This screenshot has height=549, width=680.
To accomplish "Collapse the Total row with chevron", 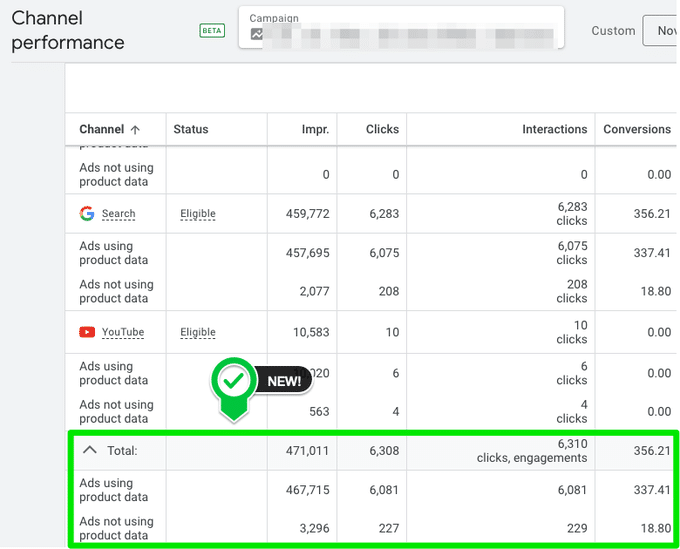I will coord(89,450).
